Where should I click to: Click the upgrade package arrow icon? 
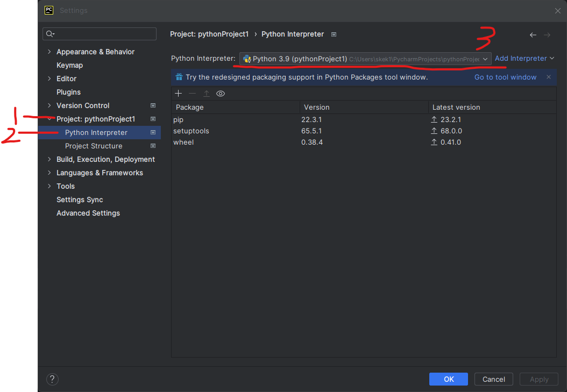tap(207, 94)
